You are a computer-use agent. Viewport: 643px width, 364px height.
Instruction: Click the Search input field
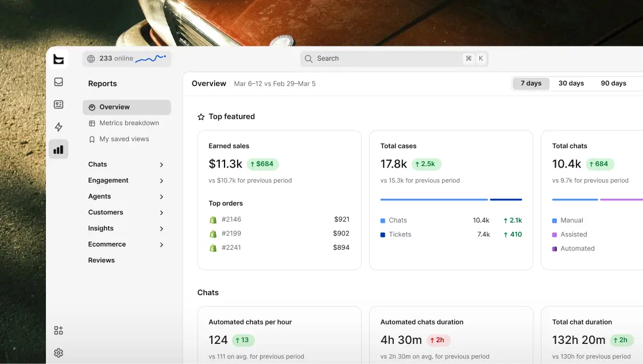(x=394, y=59)
